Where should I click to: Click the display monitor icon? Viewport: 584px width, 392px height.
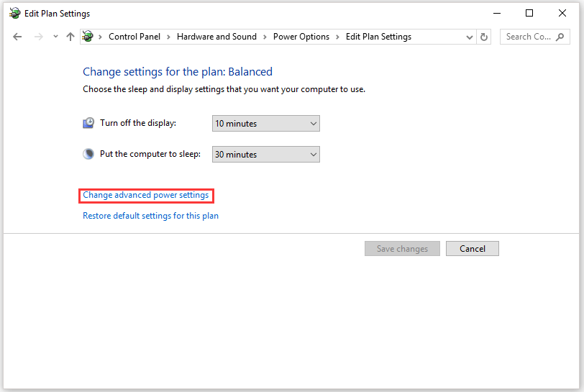[88, 123]
